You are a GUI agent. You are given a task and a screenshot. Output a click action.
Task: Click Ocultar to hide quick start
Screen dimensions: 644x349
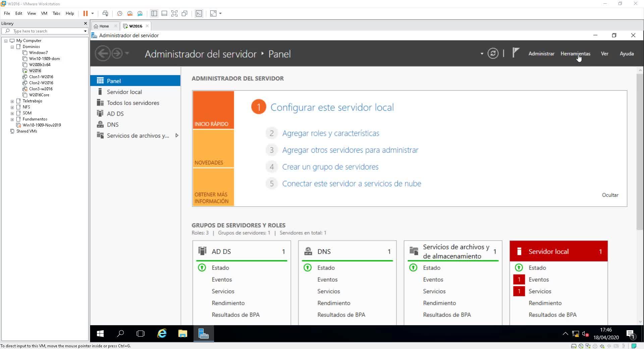click(610, 195)
